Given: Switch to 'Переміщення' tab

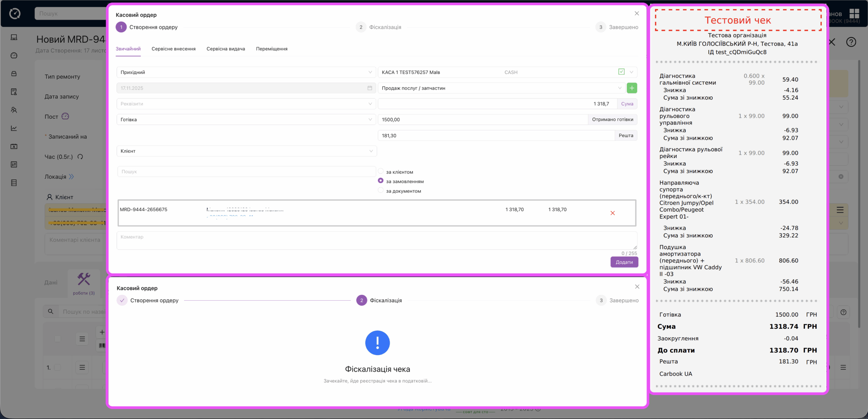Looking at the screenshot, I should tap(272, 49).
